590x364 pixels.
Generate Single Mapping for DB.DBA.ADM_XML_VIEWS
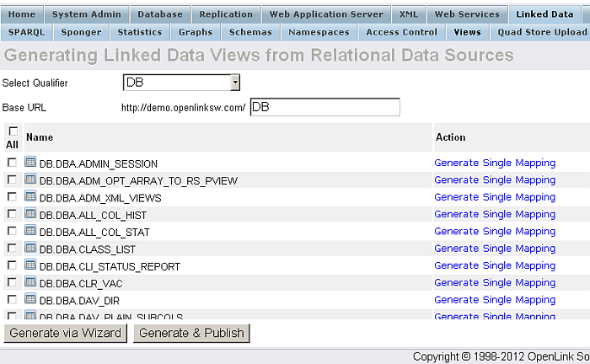pyautogui.click(x=495, y=197)
